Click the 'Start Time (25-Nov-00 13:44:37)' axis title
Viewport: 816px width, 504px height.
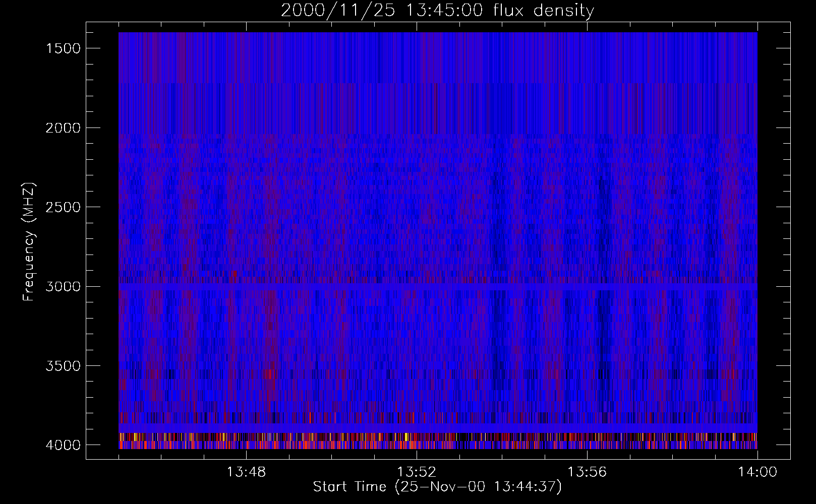[x=437, y=487]
